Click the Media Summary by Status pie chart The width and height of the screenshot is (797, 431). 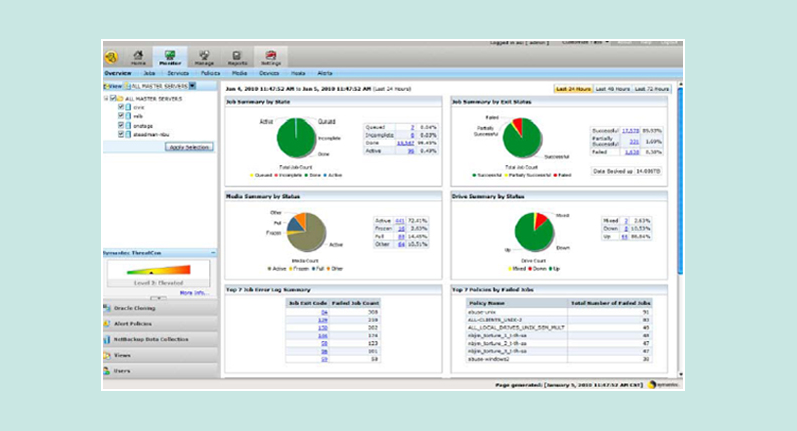click(306, 232)
